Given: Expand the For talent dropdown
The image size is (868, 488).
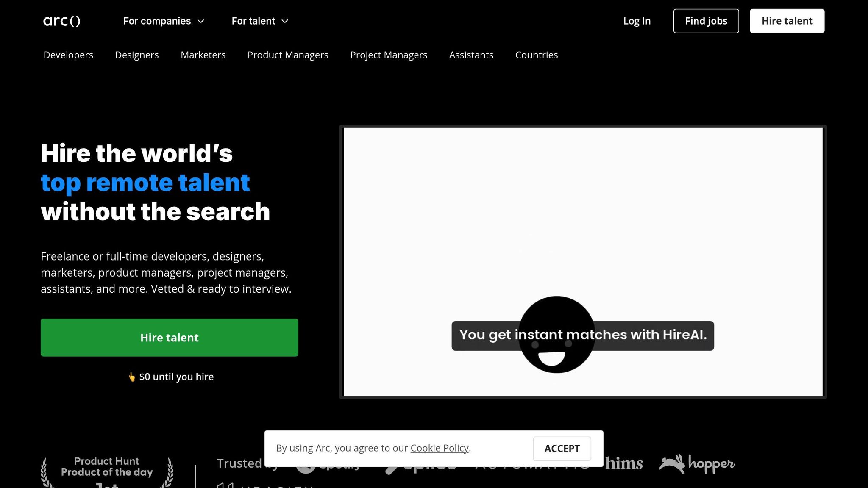Looking at the screenshot, I should pyautogui.click(x=260, y=21).
